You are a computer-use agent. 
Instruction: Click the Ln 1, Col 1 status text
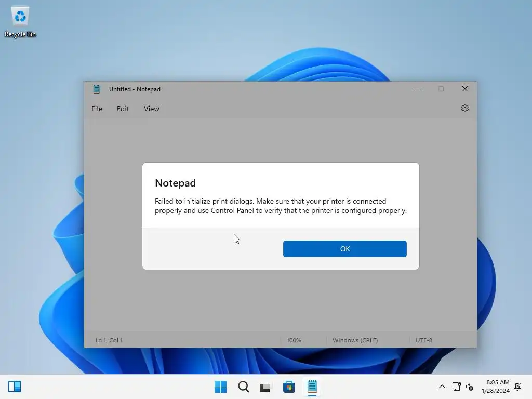pos(109,340)
